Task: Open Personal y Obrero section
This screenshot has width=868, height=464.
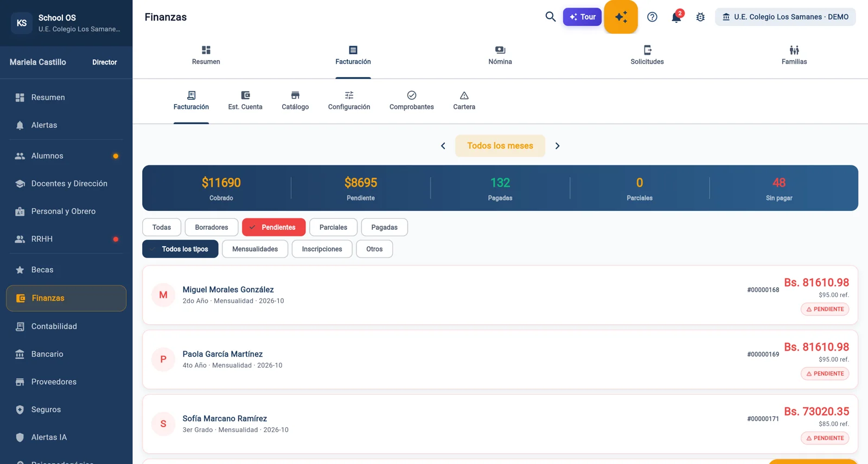Action: 66,211
